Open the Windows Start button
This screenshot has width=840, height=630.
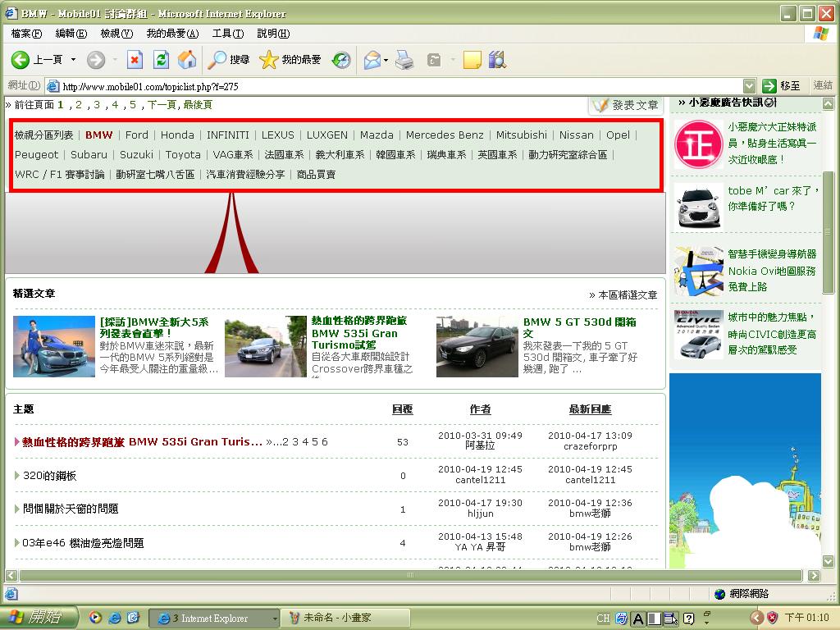(x=39, y=618)
